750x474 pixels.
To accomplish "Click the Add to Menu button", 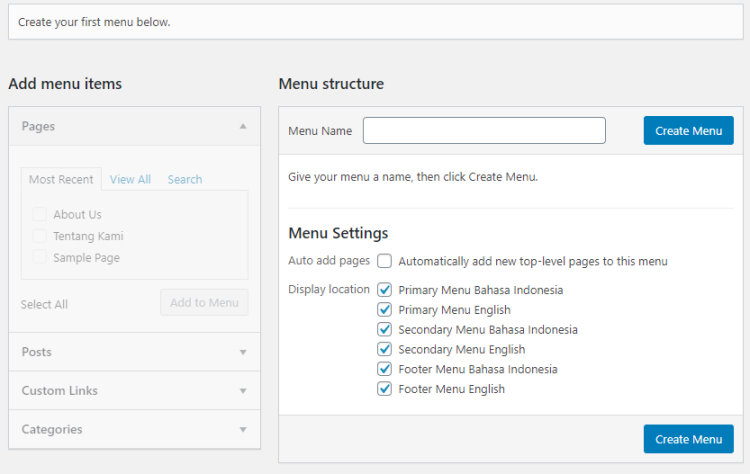I will tap(204, 302).
